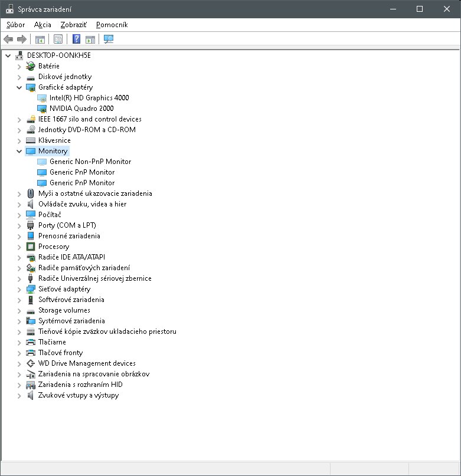
Task: Open the Súbor menu
Action: 15,25
